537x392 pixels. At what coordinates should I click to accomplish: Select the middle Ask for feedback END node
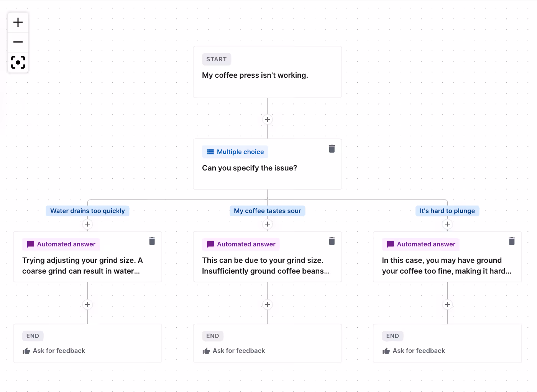(x=267, y=343)
